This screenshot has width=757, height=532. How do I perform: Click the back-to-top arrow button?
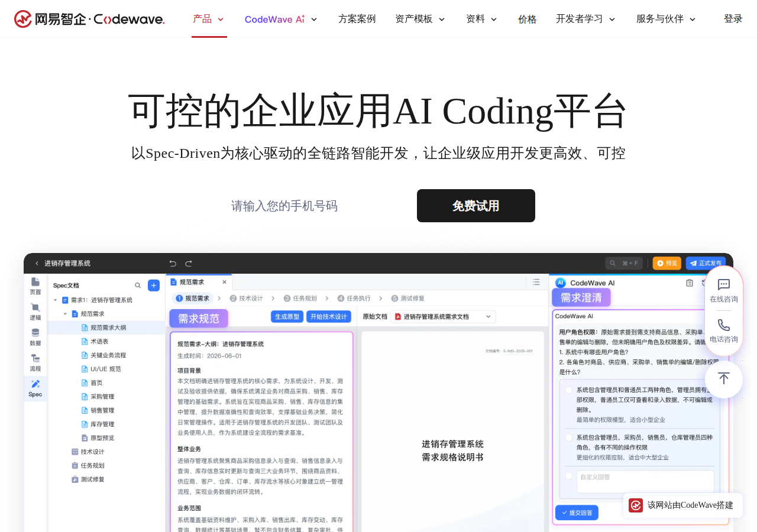coord(724,379)
